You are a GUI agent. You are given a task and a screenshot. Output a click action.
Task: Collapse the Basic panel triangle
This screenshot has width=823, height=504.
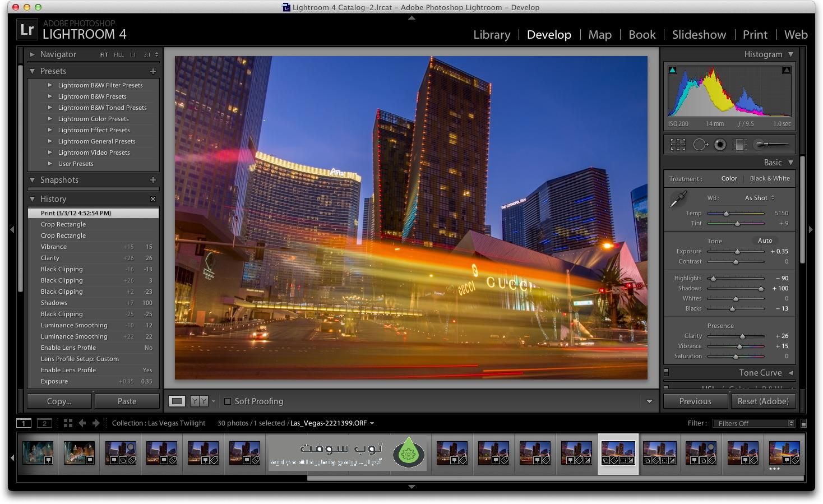click(x=791, y=163)
